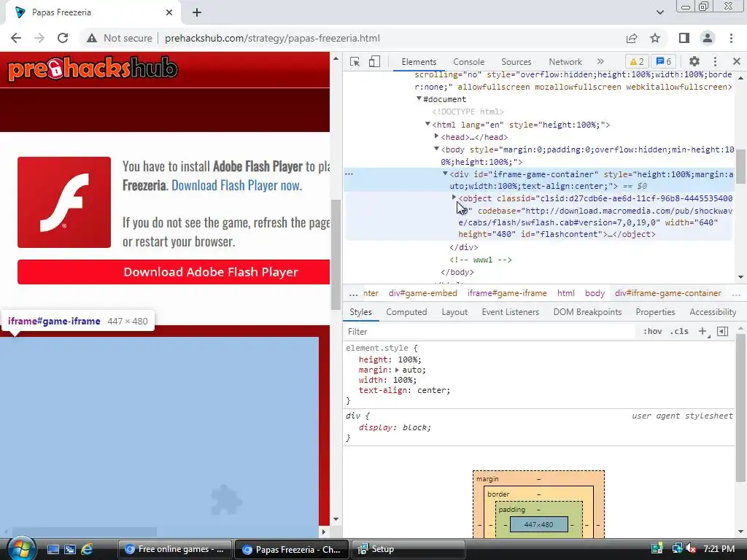747x560 pixels.
Task: Open DevTools customize three-dot menu
Action: (715, 61)
